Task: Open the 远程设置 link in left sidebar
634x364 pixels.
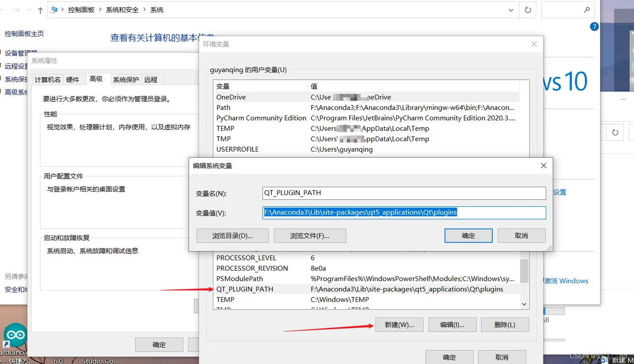Action: pyautogui.click(x=16, y=66)
